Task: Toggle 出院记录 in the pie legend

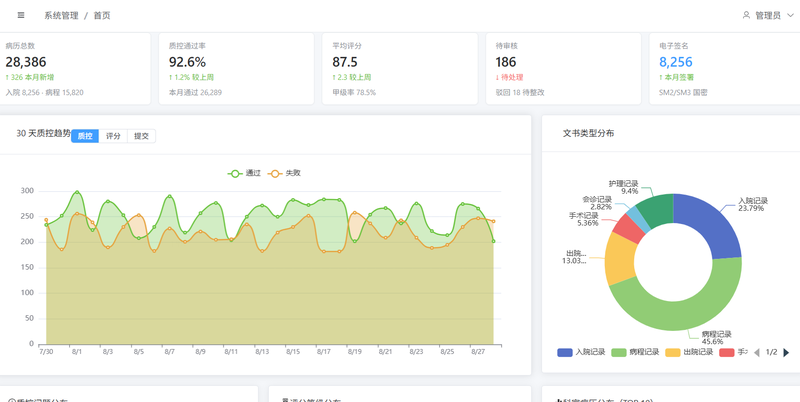Action: click(689, 352)
